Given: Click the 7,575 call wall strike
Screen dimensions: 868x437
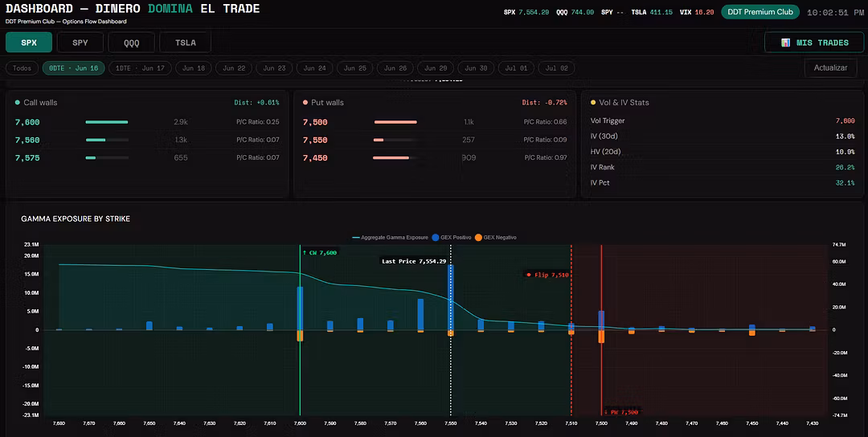Looking at the screenshot, I should coord(27,157).
